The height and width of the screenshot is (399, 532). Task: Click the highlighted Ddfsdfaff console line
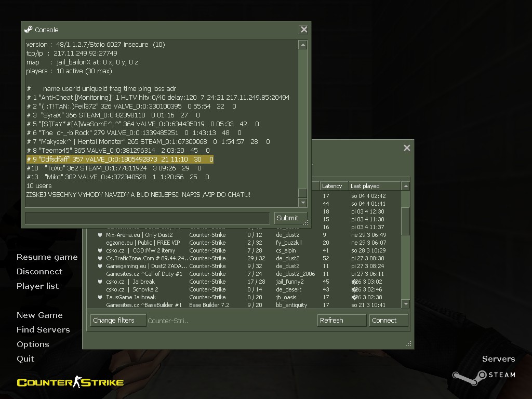tap(120, 159)
